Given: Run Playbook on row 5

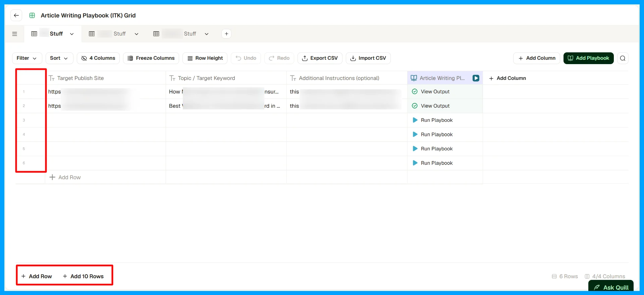Looking at the screenshot, I should tap(433, 149).
